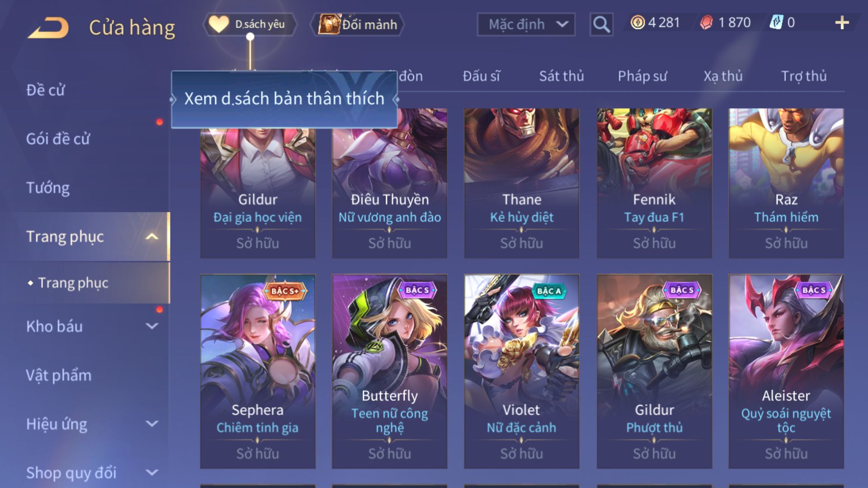Switch to the Sát thủ tab
868x488 pixels.
coord(561,76)
